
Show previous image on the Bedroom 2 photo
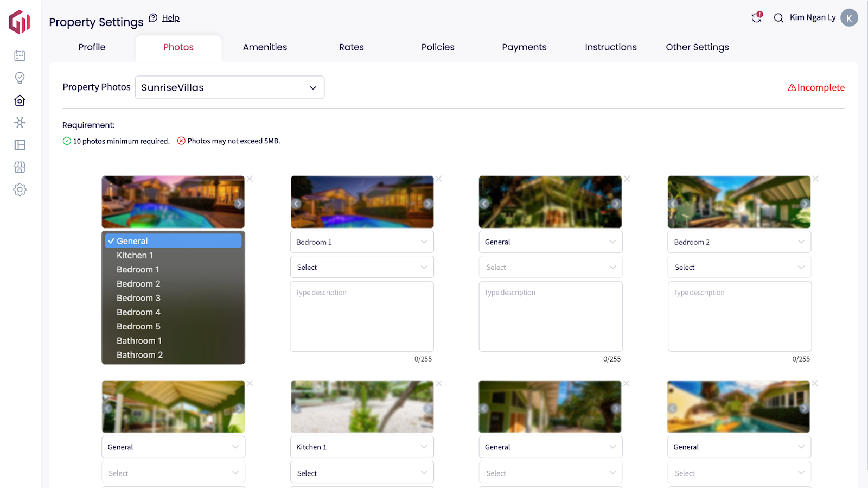pyautogui.click(x=673, y=204)
